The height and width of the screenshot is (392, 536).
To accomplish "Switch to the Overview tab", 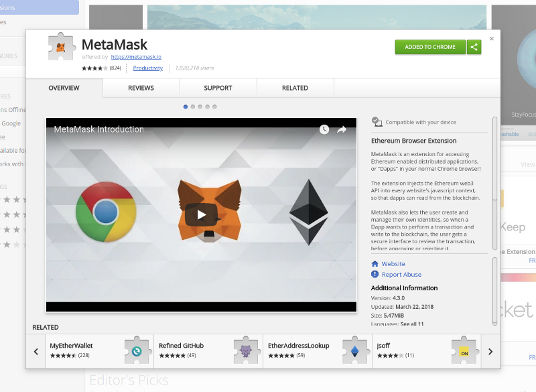I will point(64,88).
